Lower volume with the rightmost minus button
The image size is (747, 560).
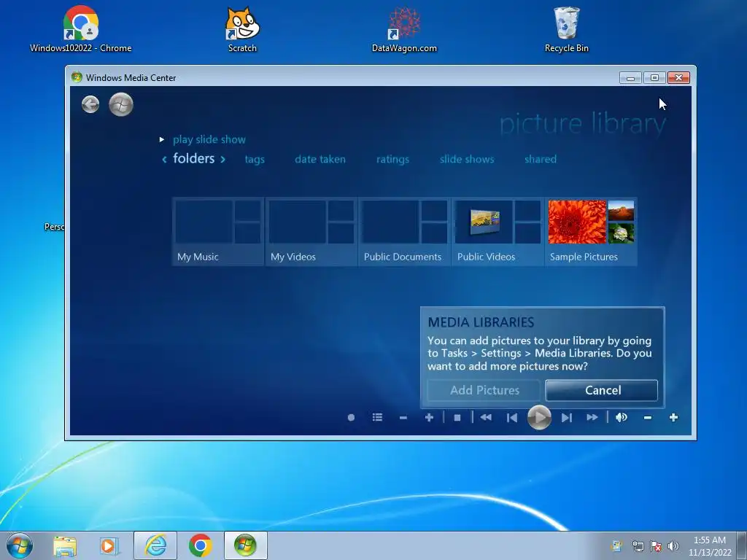click(648, 418)
